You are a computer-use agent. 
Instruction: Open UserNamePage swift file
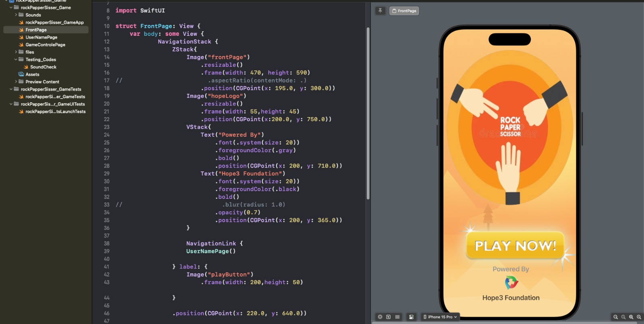(41, 37)
